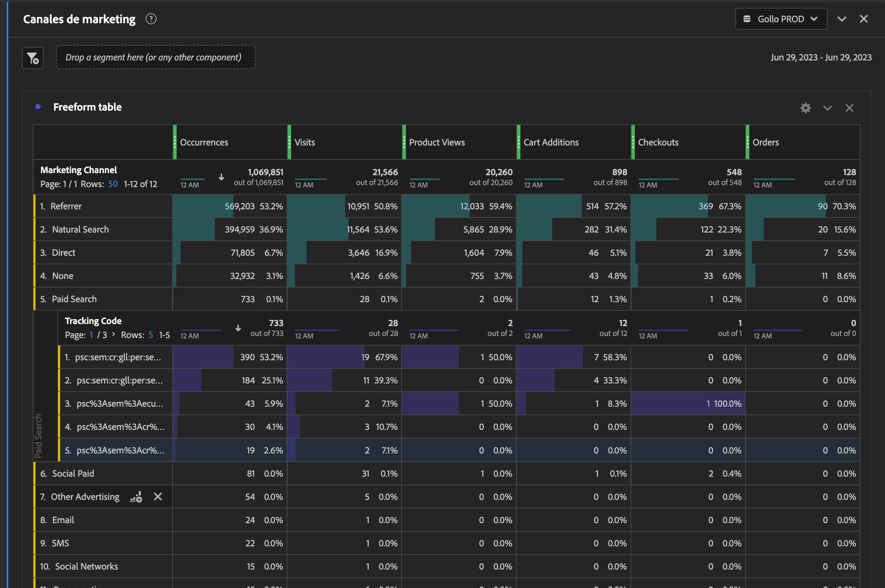
Task: Select the Orders column header
Action: coord(765,142)
